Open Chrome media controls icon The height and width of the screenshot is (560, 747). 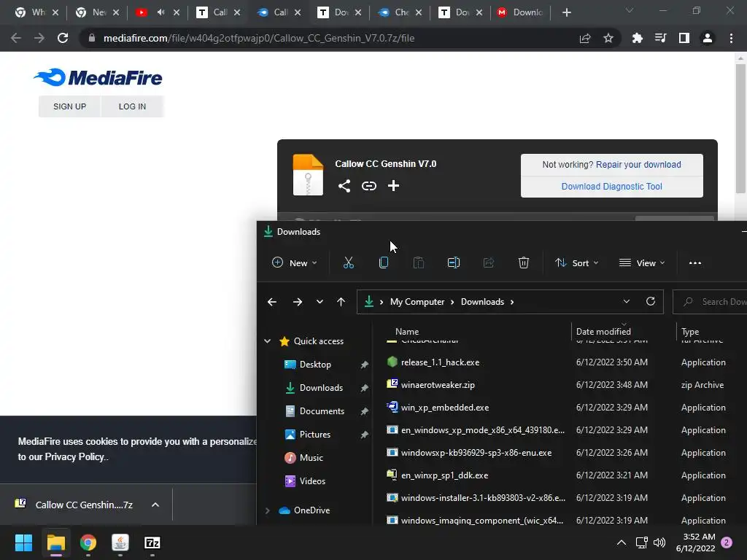660,38
